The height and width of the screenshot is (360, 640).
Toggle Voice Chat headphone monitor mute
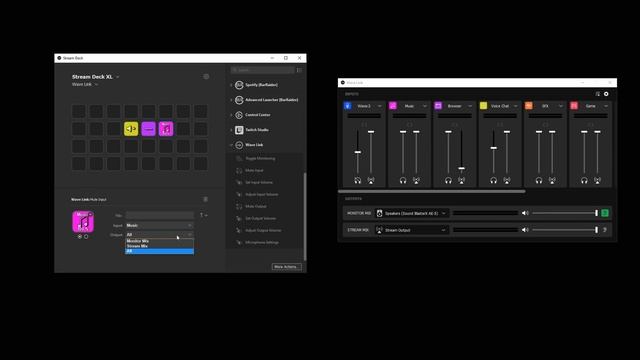click(x=493, y=180)
